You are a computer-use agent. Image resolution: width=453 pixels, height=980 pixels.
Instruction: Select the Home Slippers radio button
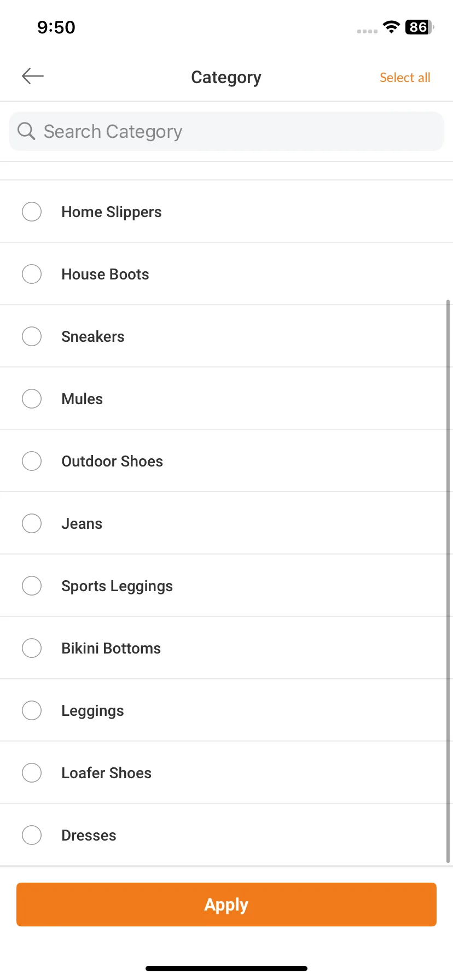click(32, 212)
